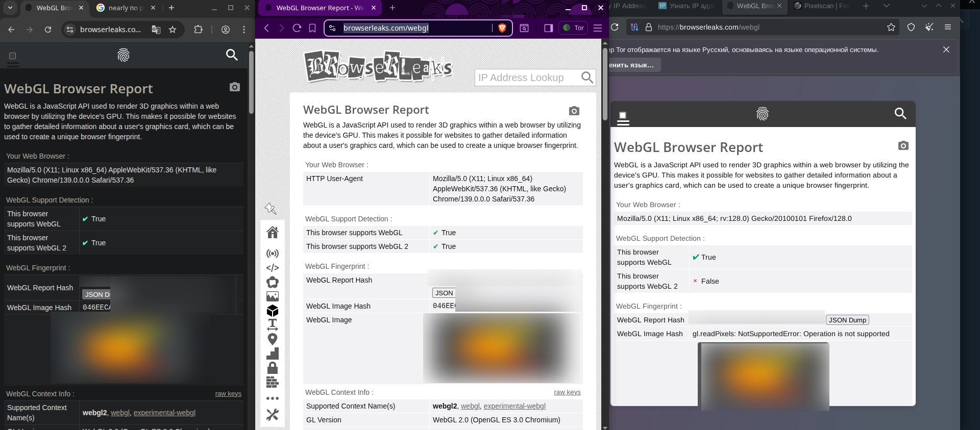Open the padlock SSL icon in BrowserLeaks sidebar
This screenshot has width=980, height=430.
click(x=273, y=368)
